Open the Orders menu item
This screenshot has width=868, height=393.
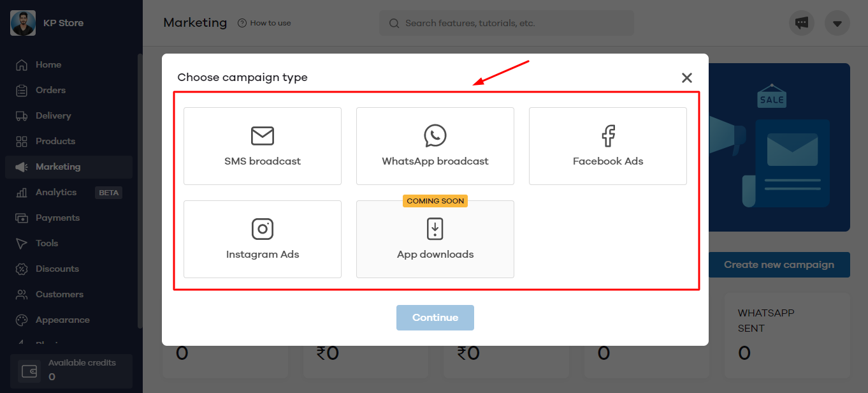pos(50,91)
